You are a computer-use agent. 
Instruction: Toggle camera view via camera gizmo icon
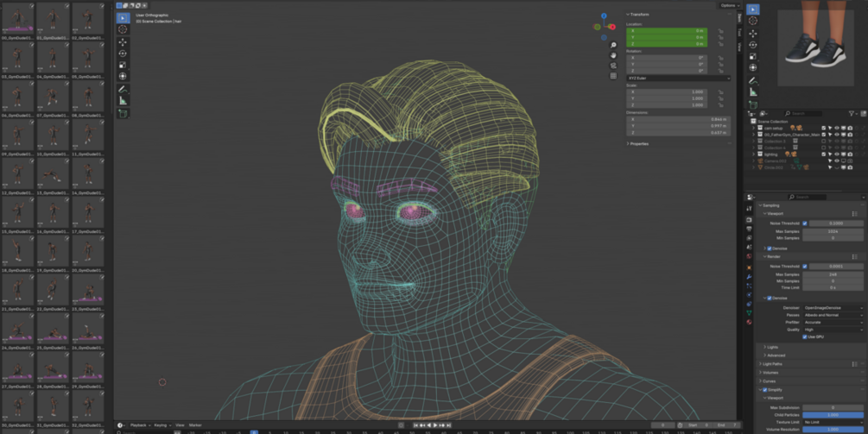(x=613, y=66)
